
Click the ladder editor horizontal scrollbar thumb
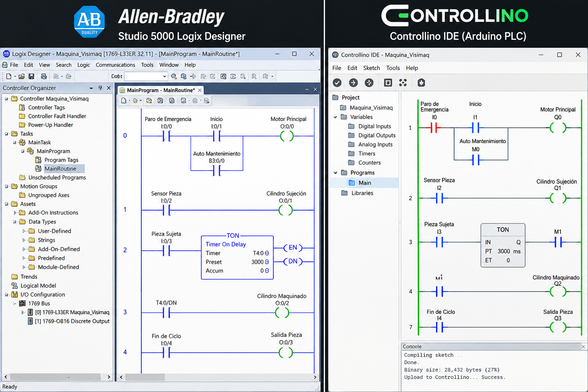pyautogui.click(x=145, y=377)
